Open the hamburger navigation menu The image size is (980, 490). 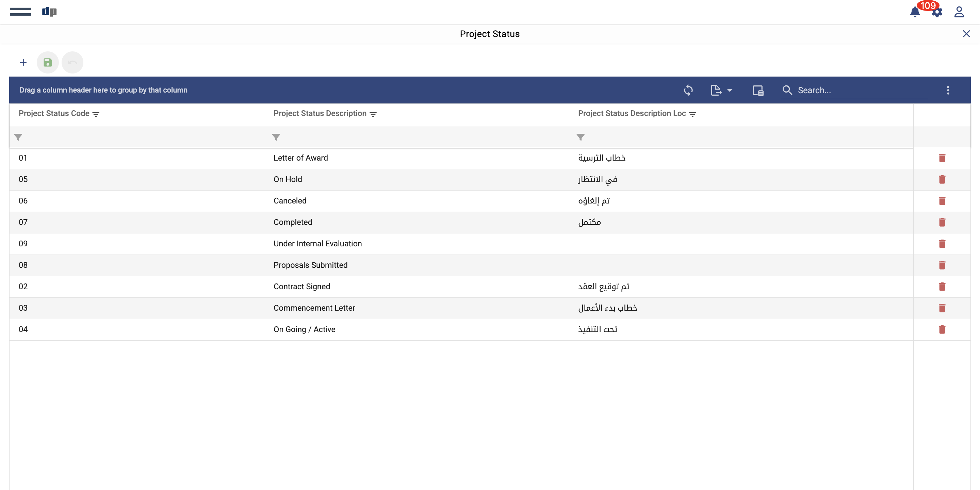[x=20, y=12]
